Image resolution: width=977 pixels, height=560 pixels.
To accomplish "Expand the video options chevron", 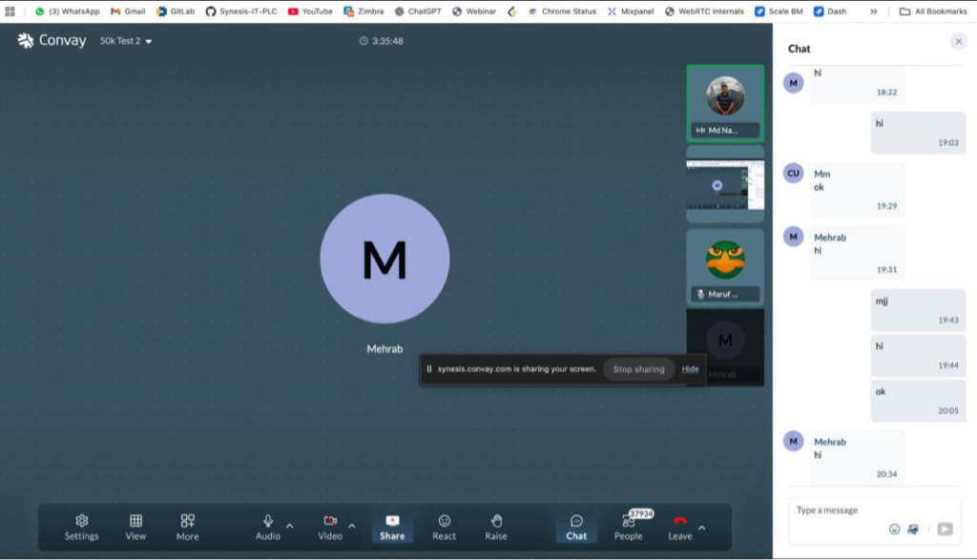I will pyautogui.click(x=352, y=526).
